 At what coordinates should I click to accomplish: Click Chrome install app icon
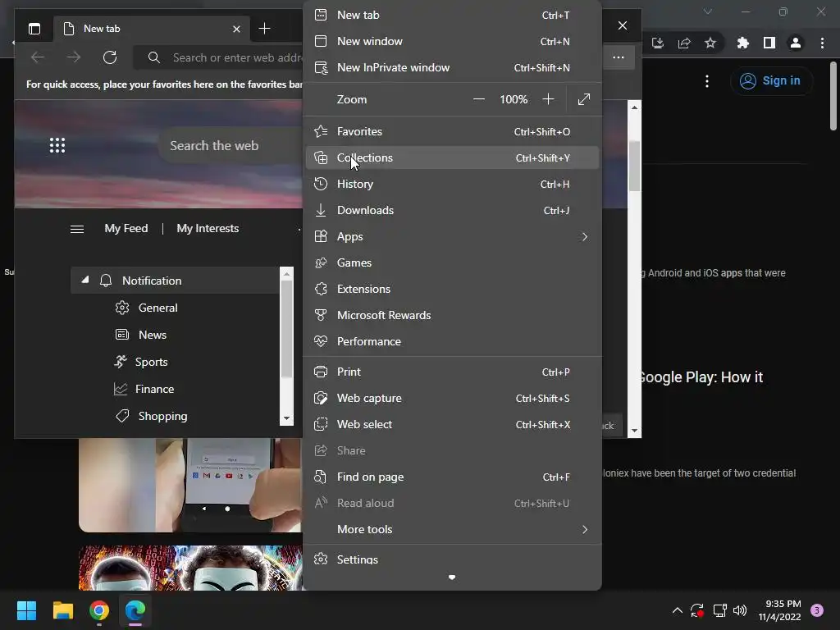pos(658,43)
